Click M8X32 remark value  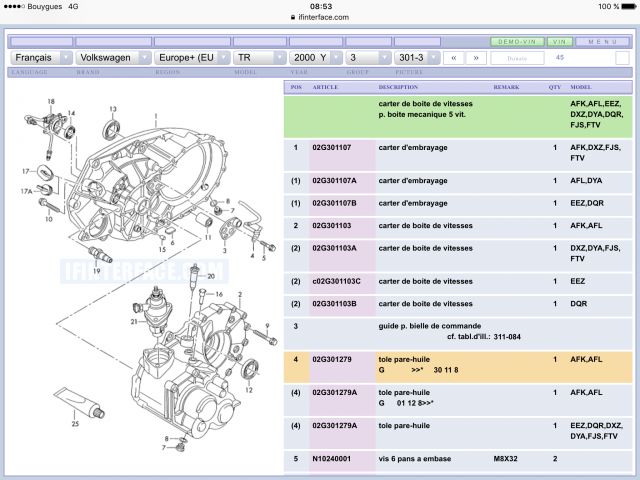[505, 458]
